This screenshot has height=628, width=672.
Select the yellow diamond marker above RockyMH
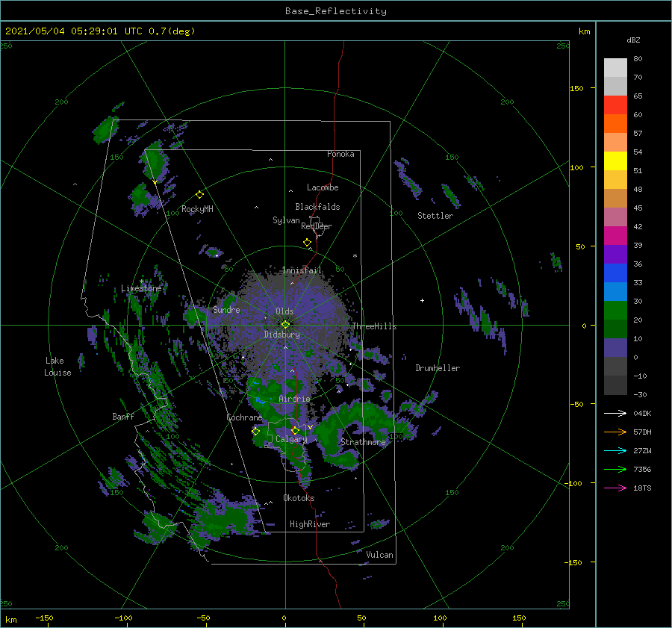(199, 195)
